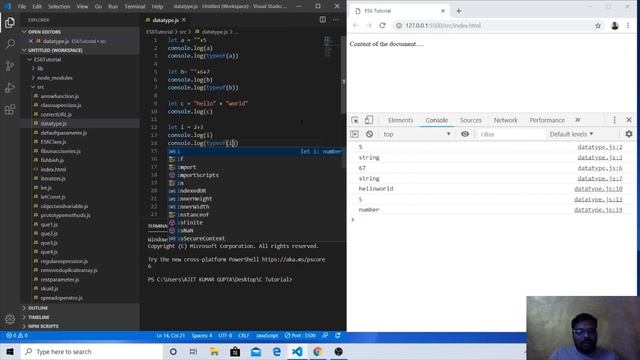
Task: Reload the browser page
Action: tap(382, 25)
